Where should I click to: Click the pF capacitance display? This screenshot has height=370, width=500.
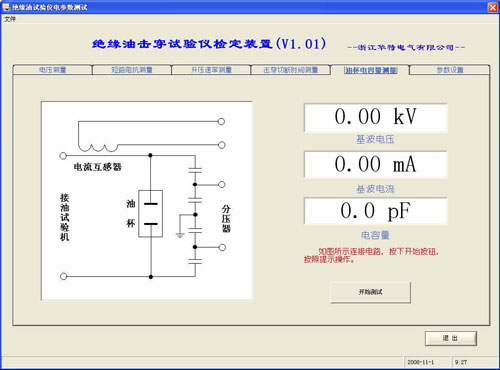click(376, 211)
